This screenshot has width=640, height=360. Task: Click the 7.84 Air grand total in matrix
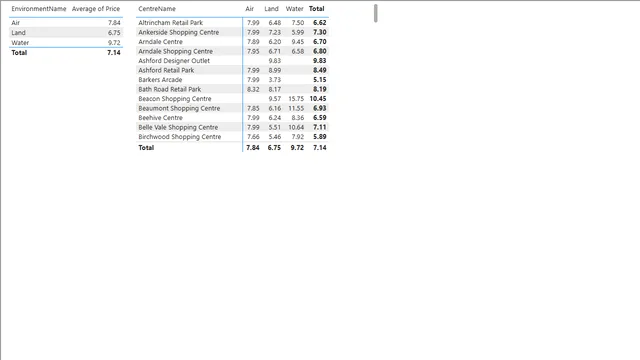(253, 148)
